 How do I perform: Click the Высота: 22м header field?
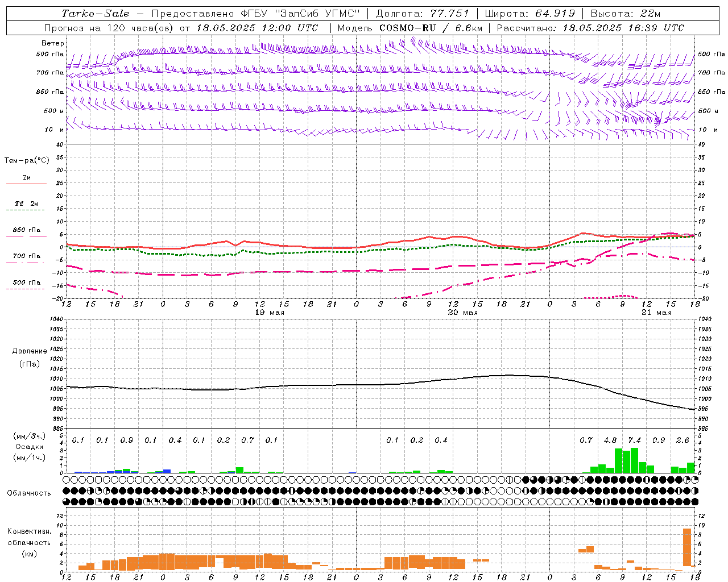626,14
